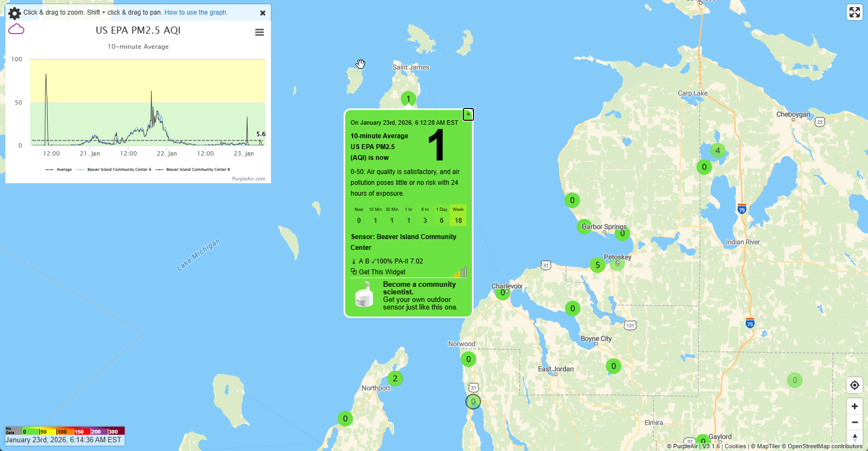Zoom out on the map
The height and width of the screenshot is (451, 868).
click(854, 422)
